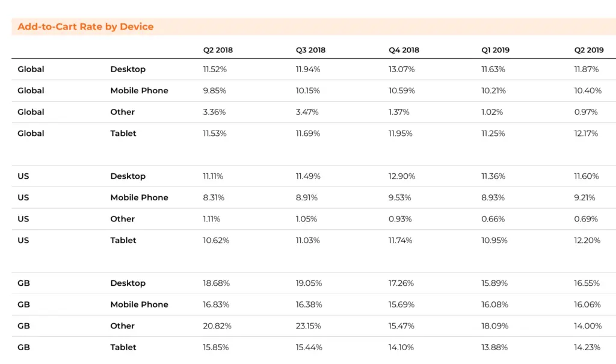The image size is (616, 364).
Task: Select GB Mobile Phone Q1 2019 value 16.08%
Action: click(x=494, y=304)
